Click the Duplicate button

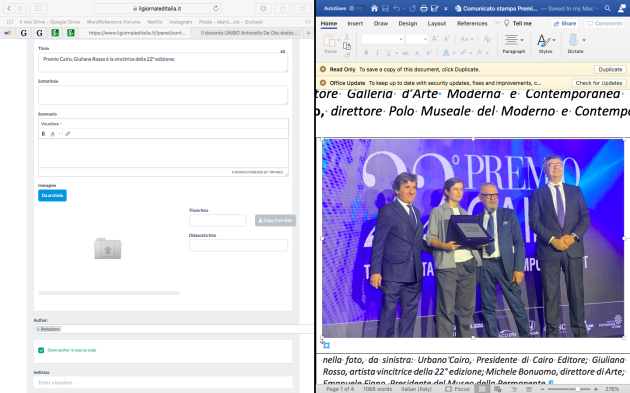[x=610, y=70]
